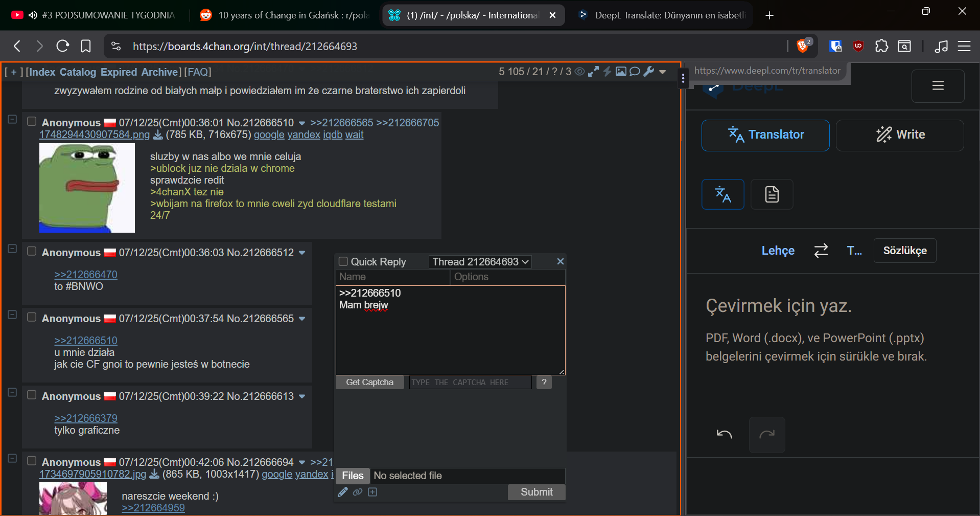
Task: Hide post No.212666565 using minus box
Action: click(x=12, y=315)
